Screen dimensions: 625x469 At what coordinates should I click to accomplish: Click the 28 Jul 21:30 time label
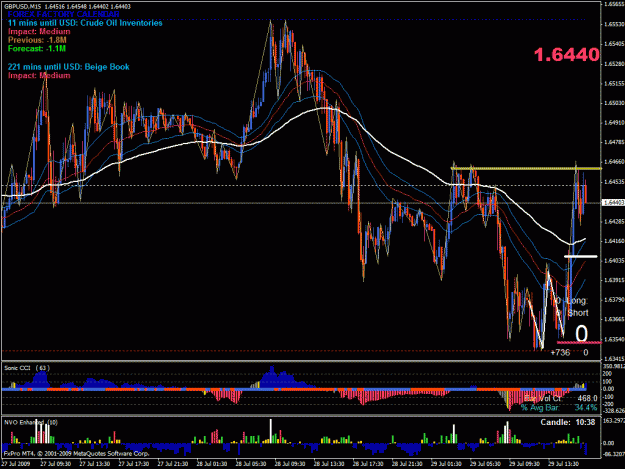tap(407, 464)
